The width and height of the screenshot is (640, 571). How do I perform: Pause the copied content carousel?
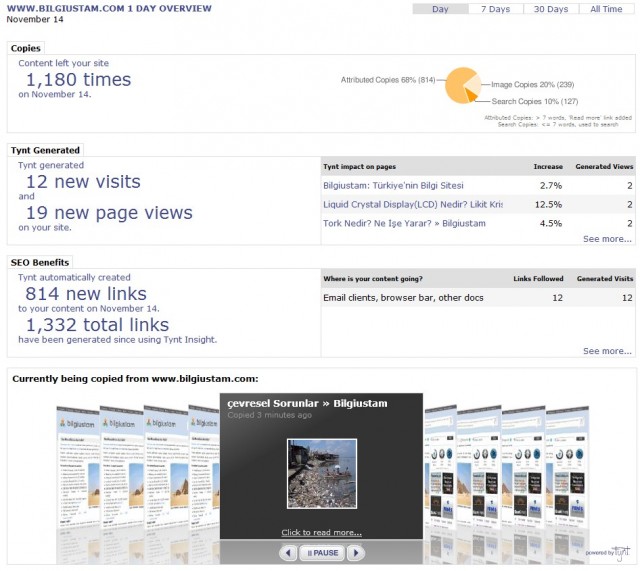(322, 553)
